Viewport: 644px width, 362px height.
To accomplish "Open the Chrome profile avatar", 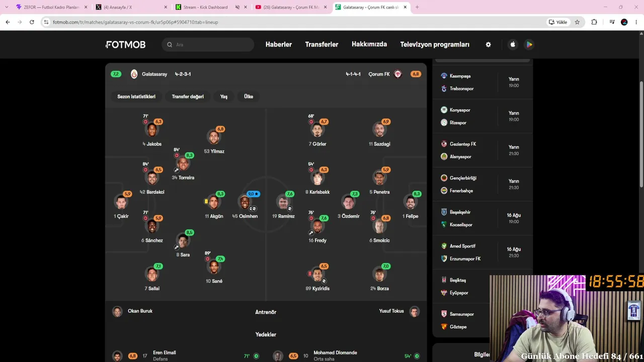I will [624, 22].
